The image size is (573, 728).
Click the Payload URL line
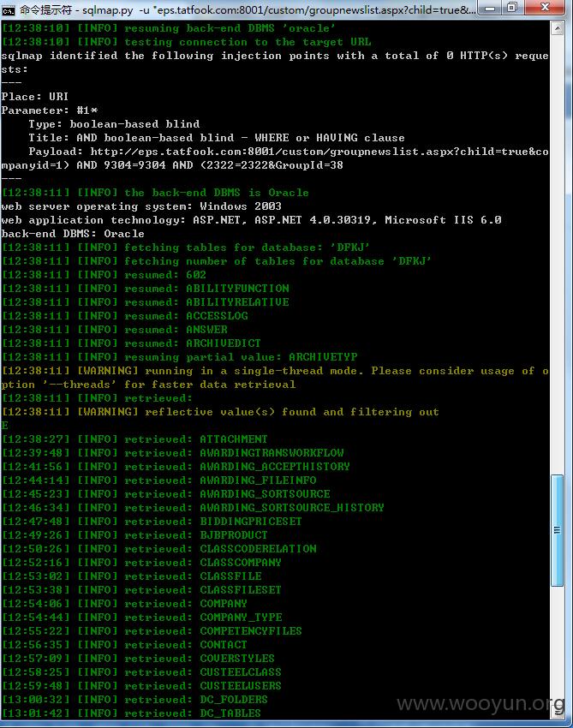click(x=275, y=158)
